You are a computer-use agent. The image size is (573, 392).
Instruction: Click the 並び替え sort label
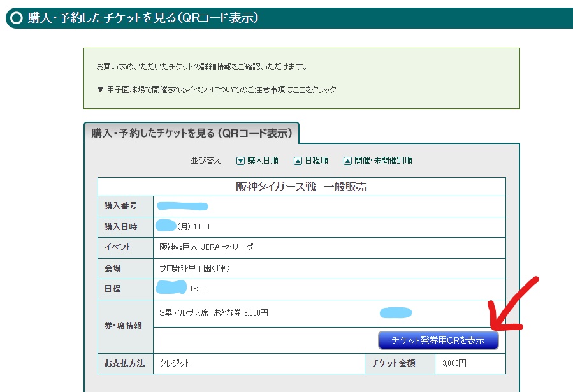pos(206,161)
